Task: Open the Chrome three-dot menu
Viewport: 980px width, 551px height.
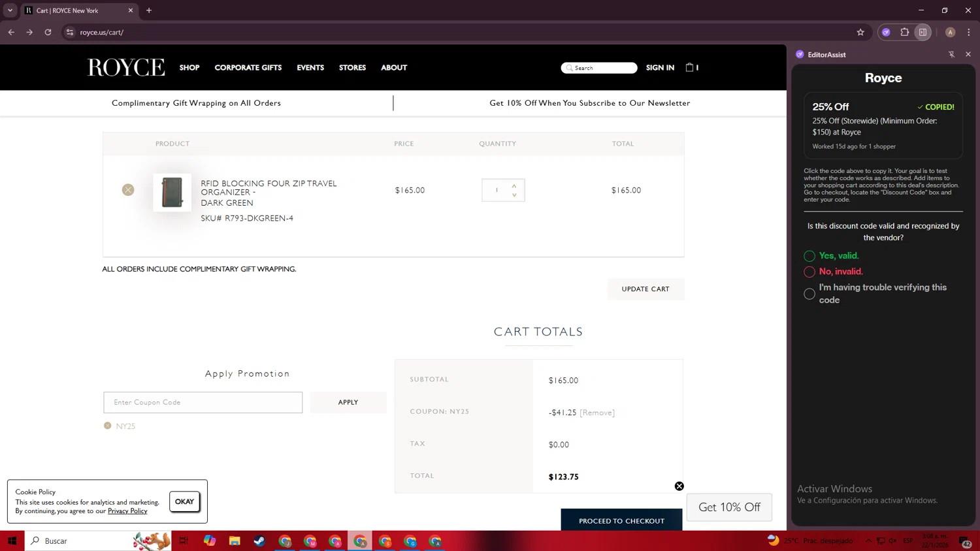Action: point(969,32)
